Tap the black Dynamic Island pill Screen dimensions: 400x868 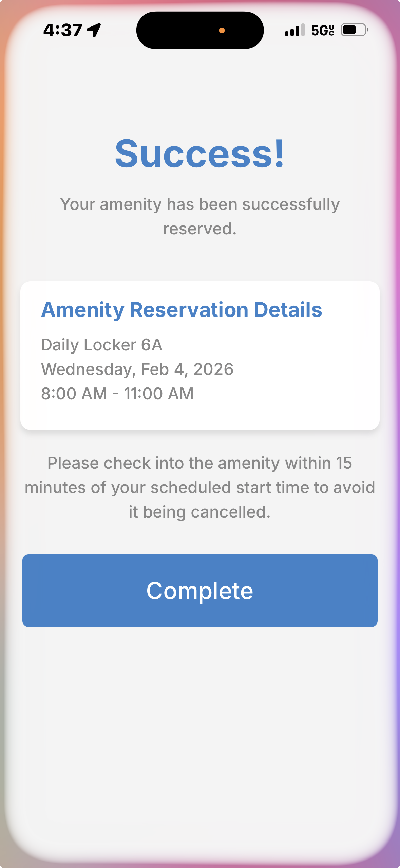(183, 30)
